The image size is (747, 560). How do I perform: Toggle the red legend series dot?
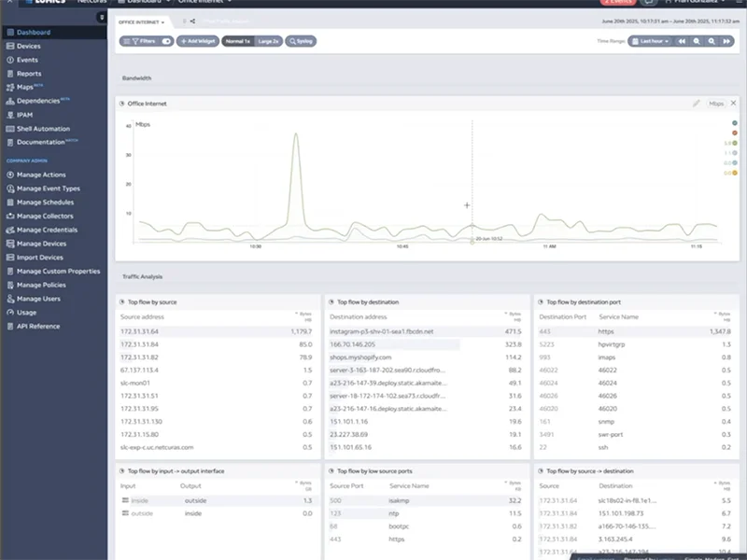(735, 133)
